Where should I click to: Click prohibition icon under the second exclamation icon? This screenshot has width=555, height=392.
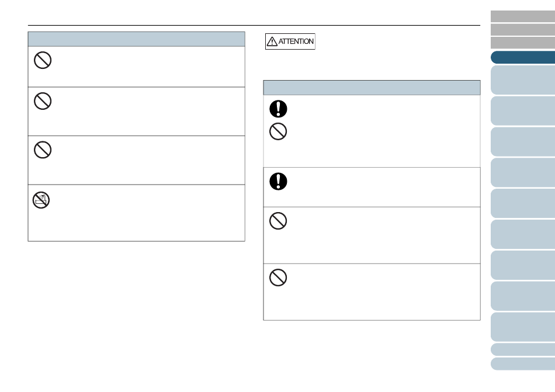click(x=278, y=221)
